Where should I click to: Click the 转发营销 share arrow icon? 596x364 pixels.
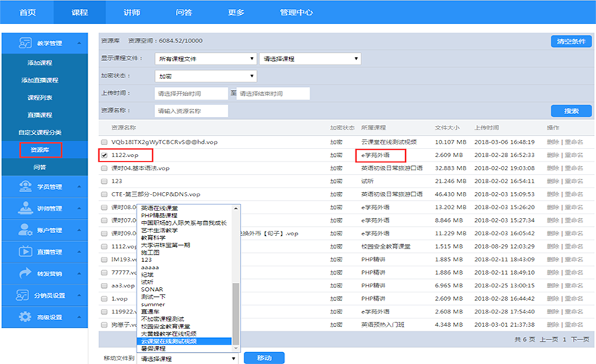click(23, 273)
